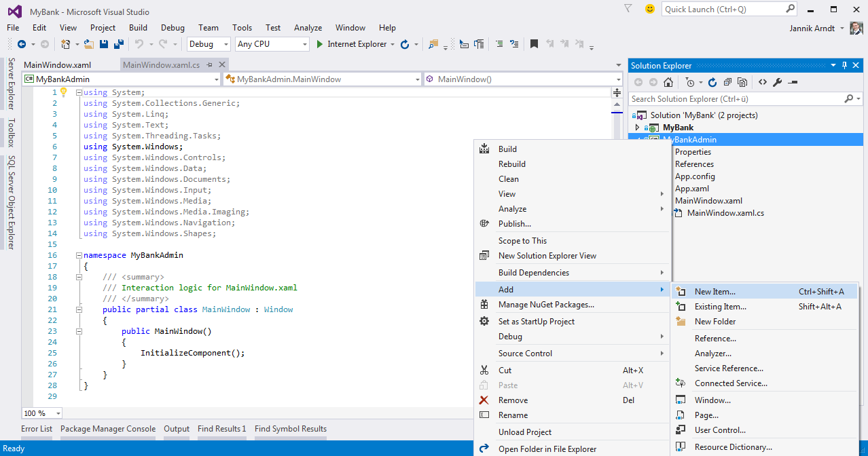This screenshot has height=456, width=868.
Task: Select New Folder in the Add submenu
Action: (x=765, y=322)
